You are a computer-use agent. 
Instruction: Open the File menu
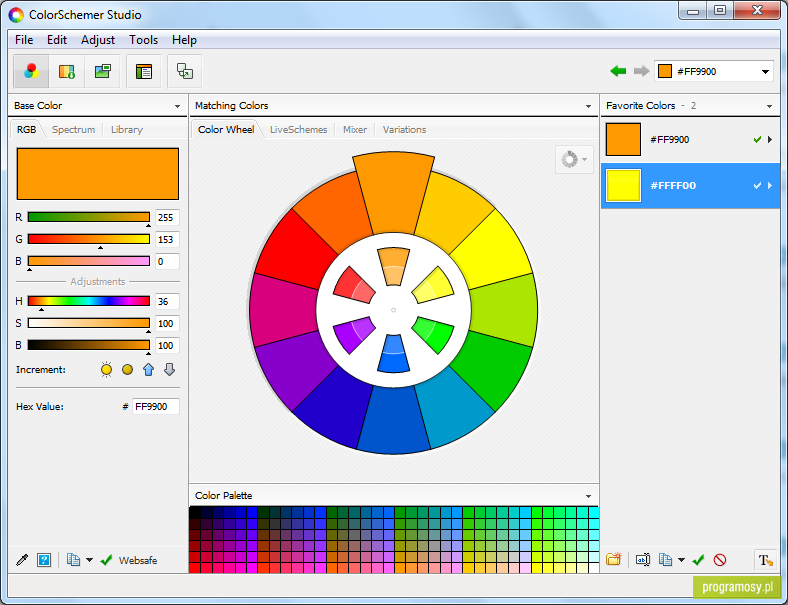[24, 40]
